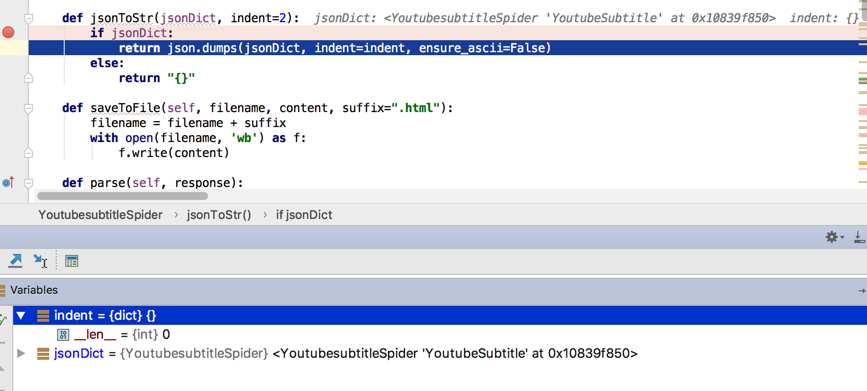Expand the jsonDict variable tree node
The image size is (867, 391).
21,353
